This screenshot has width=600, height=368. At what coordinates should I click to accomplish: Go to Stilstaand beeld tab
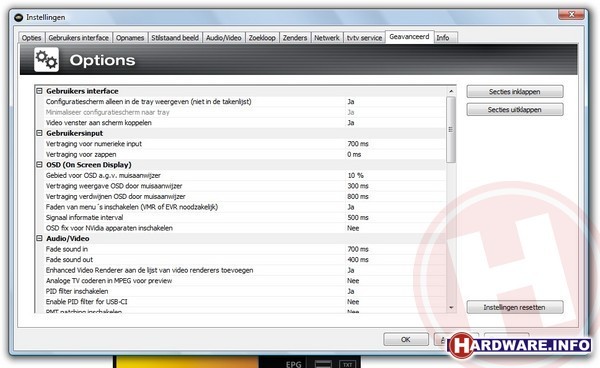coord(175,38)
